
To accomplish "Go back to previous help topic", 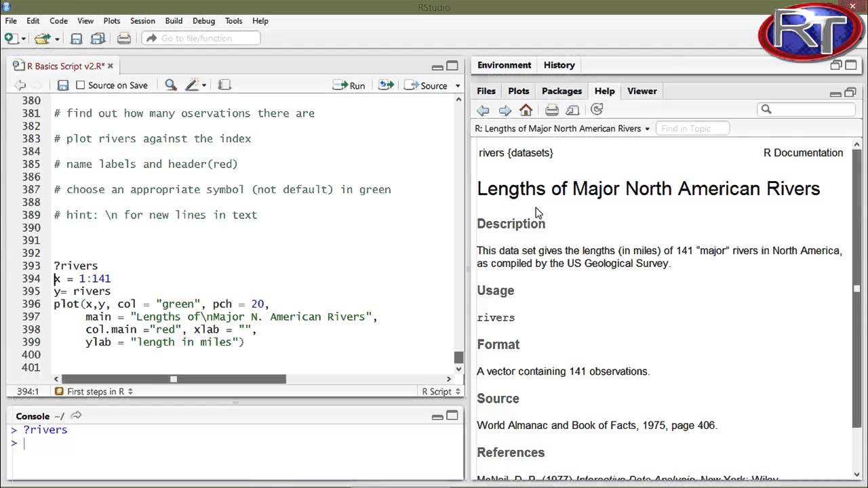I will point(483,110).
